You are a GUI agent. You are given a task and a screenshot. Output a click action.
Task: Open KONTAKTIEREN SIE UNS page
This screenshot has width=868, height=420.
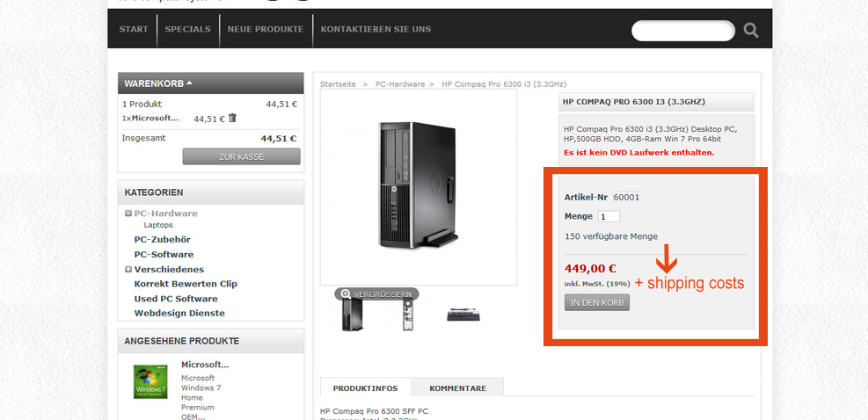pyautogui.click(x=376, y=29)
